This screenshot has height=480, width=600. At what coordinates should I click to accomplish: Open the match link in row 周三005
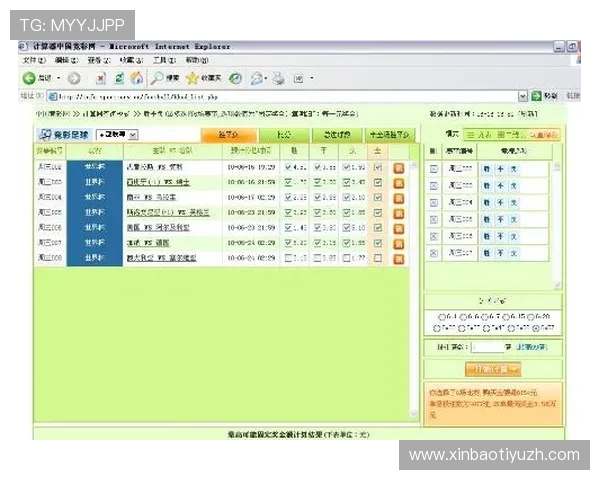coord(168,212)
